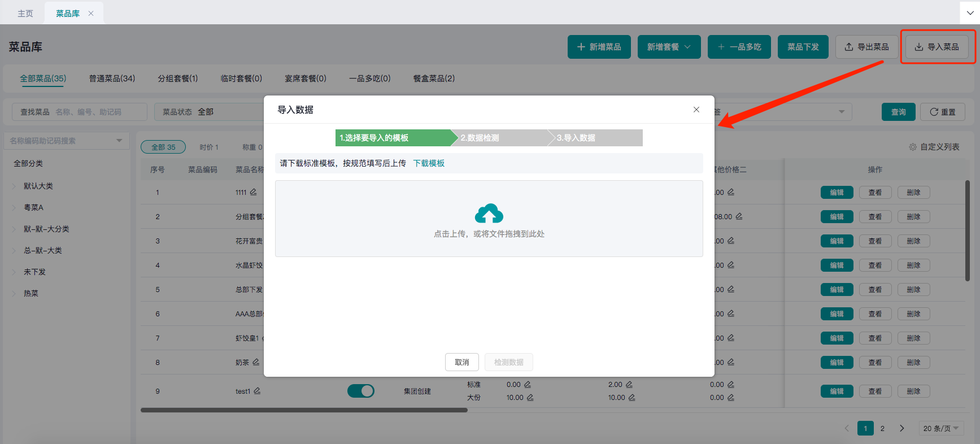Switch to the 主页 tab
The image size is (980, 444).
[x=25, y=14]
